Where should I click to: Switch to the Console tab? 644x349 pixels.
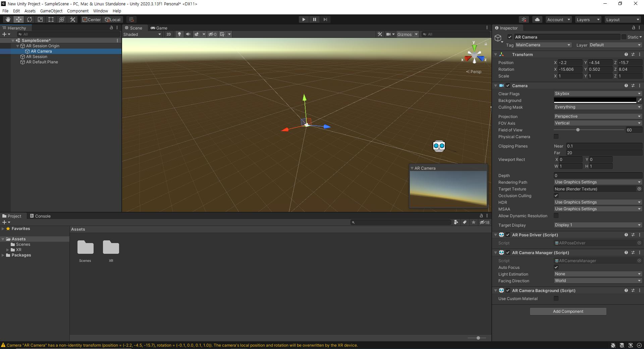tap(40, 216)
